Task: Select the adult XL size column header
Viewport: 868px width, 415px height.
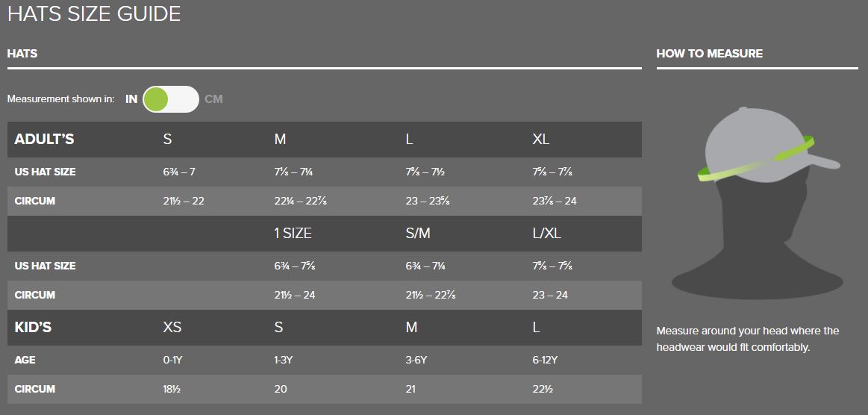Action: (x=541, y=140)
